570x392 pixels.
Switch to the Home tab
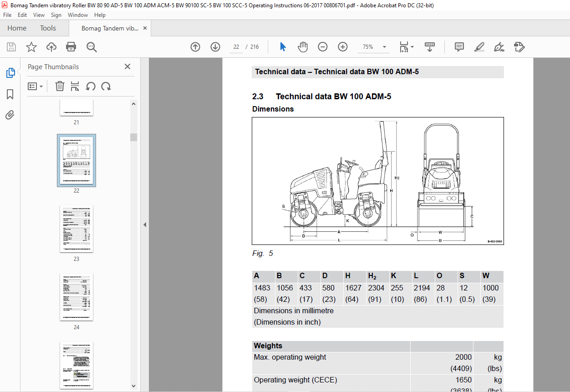point(17,28)
